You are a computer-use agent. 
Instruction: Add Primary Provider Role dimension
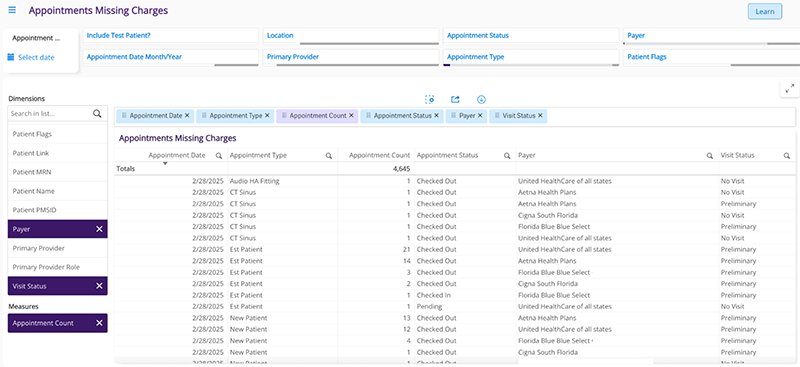pos(58,267)
